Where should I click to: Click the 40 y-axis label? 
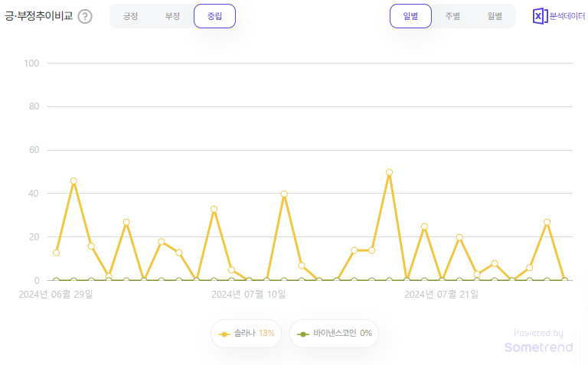34,194
